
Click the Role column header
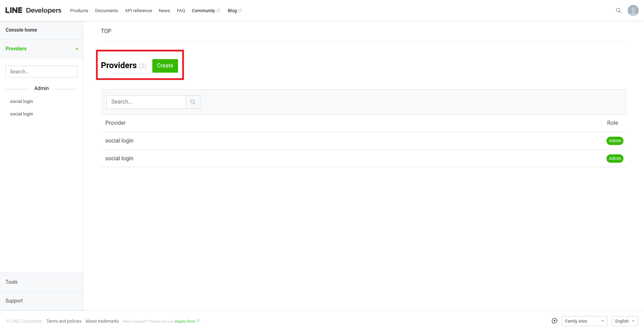[612, 123]
